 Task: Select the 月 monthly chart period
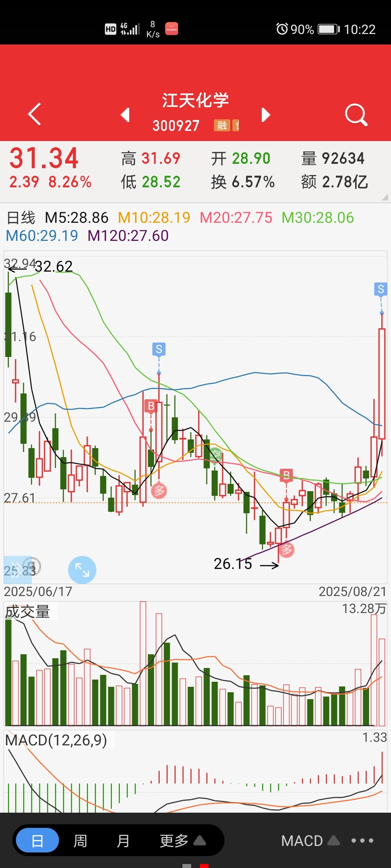click(x=123, y=841)
